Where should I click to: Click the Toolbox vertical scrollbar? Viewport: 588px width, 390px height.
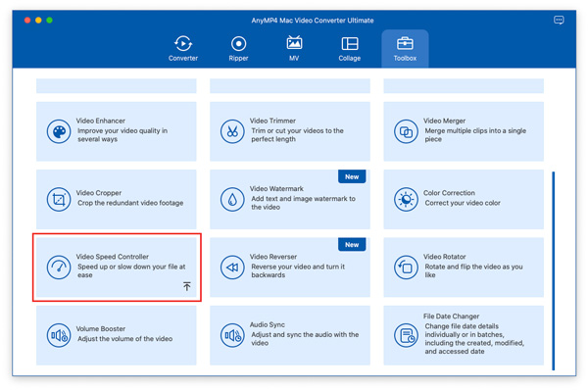point(553,270)
